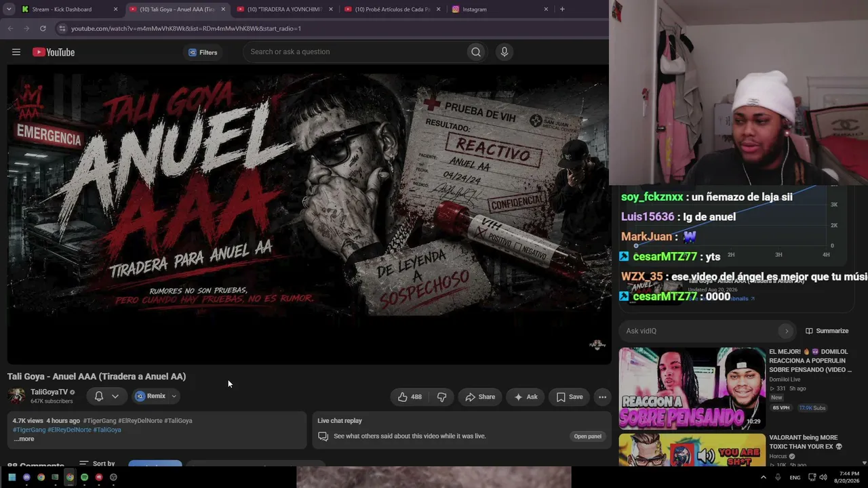The image size is (868, 488).
Task: Switch to the TIRADERA A YOVNGCHIMI tab
Action: [x=285, y=9]
